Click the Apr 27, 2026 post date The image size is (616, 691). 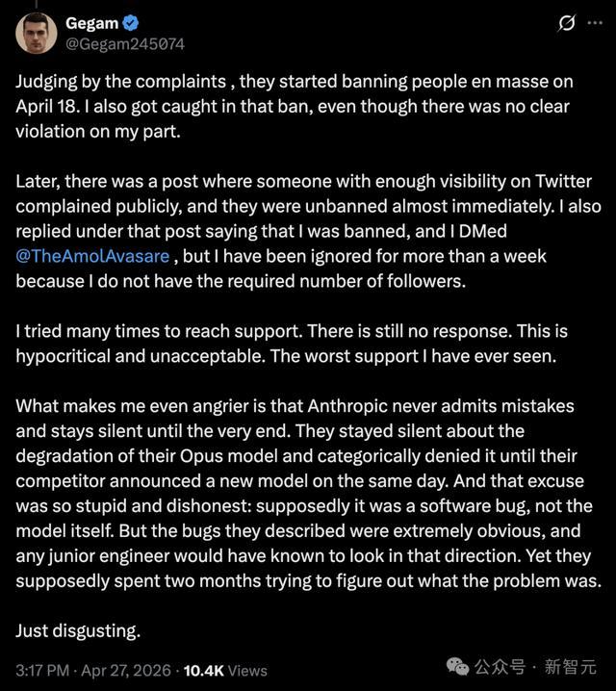128,670
